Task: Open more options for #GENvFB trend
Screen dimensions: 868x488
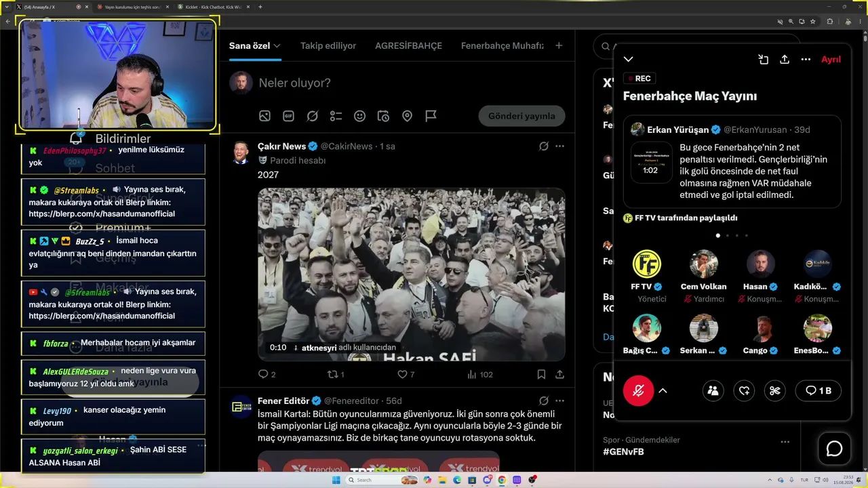Action: point(785,442)
